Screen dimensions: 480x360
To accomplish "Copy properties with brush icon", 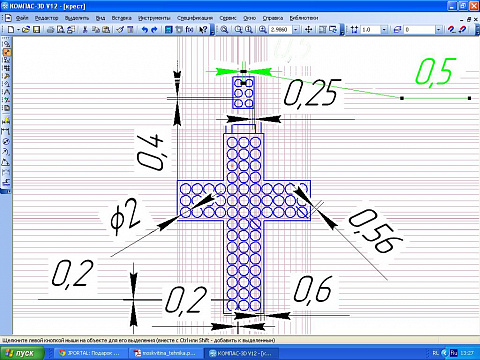I will pyautogui.click(x=120, y=30).
